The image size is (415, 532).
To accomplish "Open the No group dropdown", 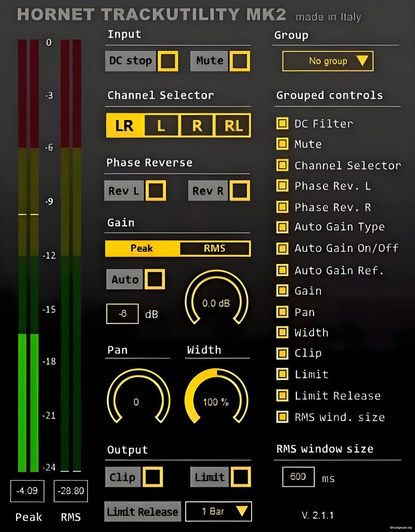I will point(328,61).
